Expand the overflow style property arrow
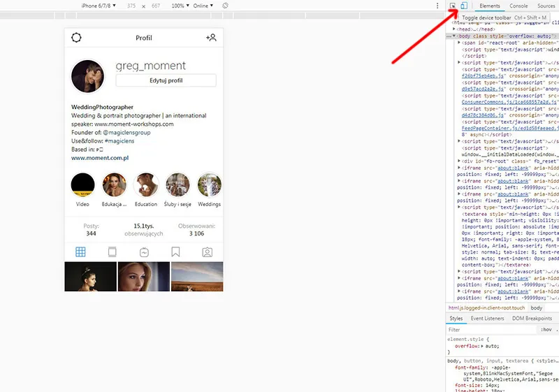The width and height of the screenshot is (559, 392). click(x=482, y=346)
